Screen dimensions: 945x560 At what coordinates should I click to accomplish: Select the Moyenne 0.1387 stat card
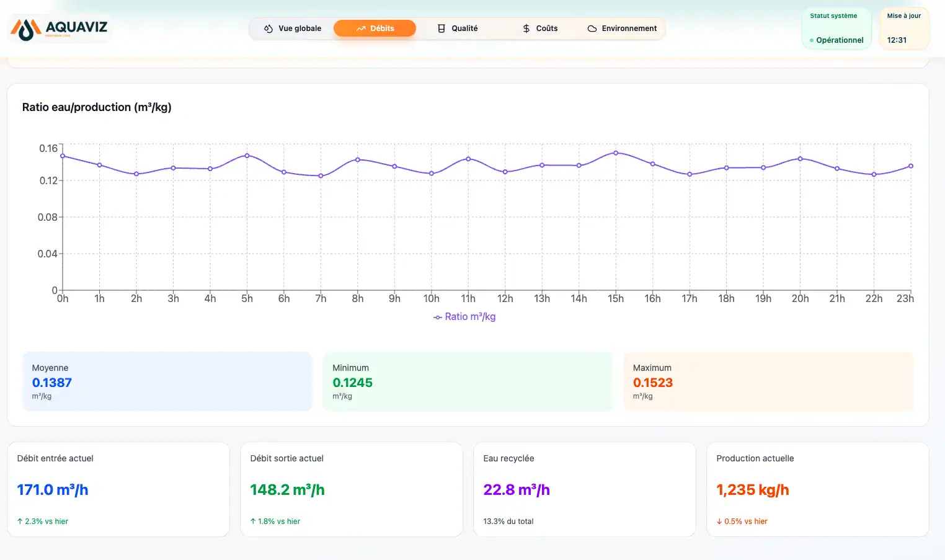pyautogui.click(x=167, y=381)
